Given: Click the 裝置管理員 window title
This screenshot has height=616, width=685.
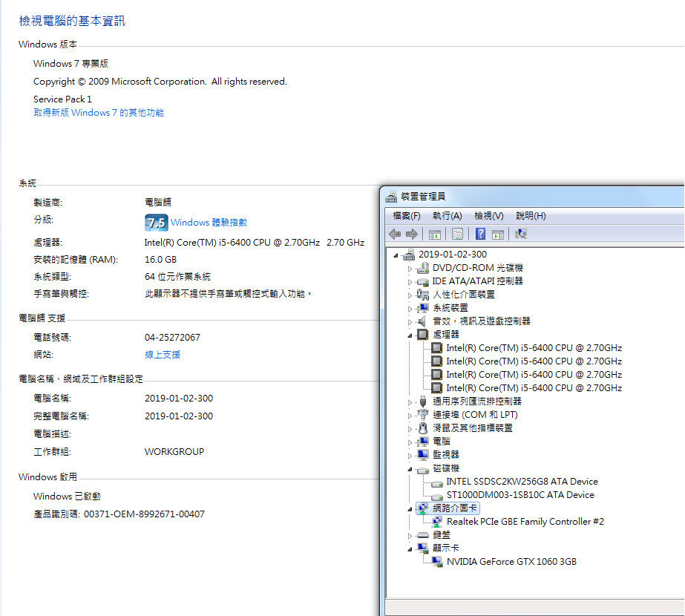Looking at the screenshot, I should (x=423, y=197).
